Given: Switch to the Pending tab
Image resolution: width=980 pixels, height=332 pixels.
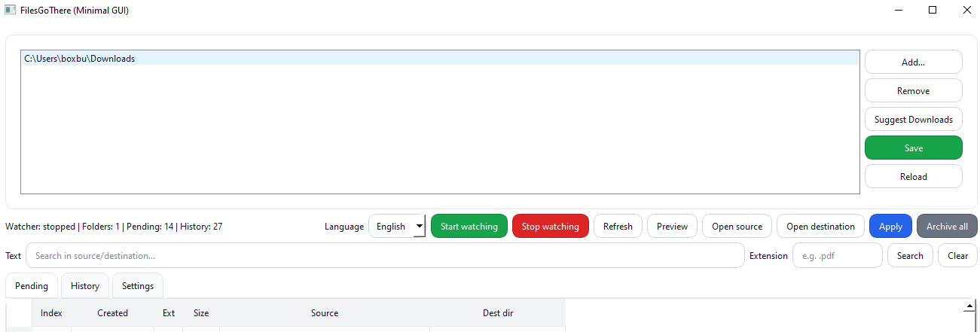Looking at the screenshot, I should [31, 285].
